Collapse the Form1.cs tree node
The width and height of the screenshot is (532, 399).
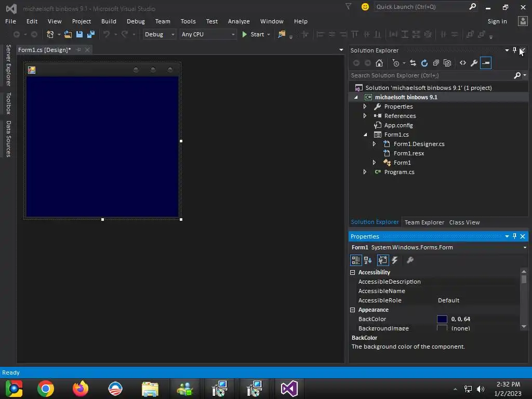365,135
